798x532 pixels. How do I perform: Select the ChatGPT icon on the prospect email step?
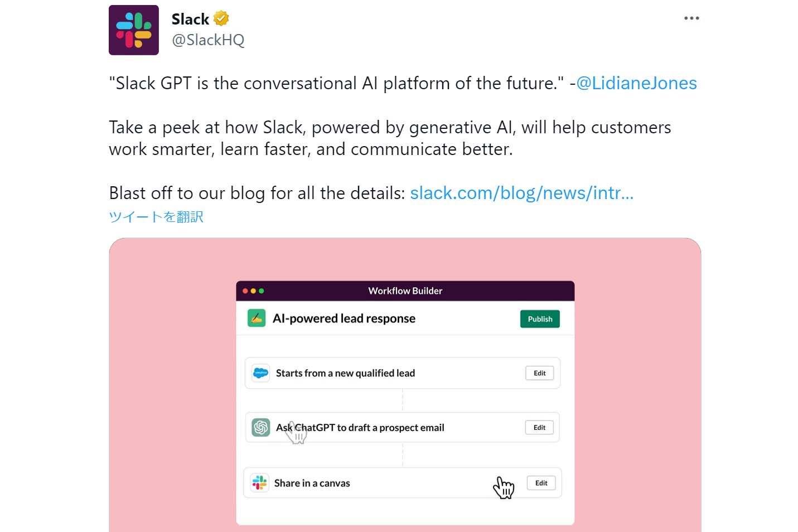coord(260,427)
